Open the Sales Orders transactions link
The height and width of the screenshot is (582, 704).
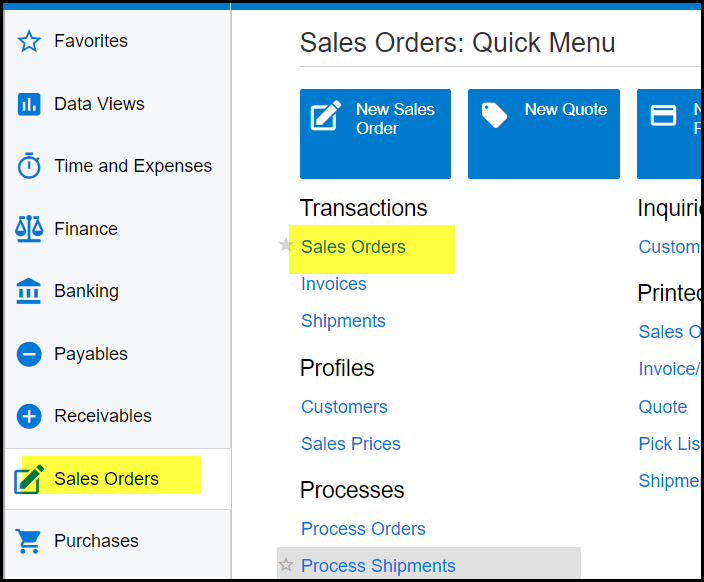tap(353, 247)
